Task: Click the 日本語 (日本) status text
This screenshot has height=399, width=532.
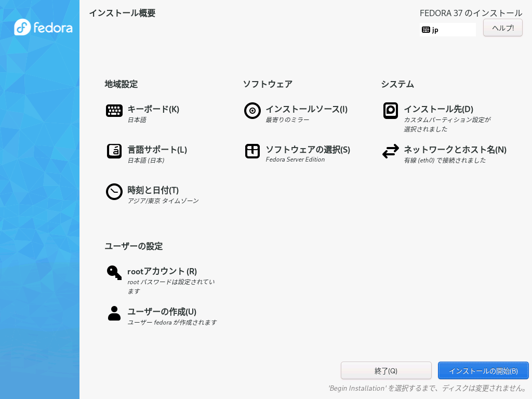Action: click(146, 161)
